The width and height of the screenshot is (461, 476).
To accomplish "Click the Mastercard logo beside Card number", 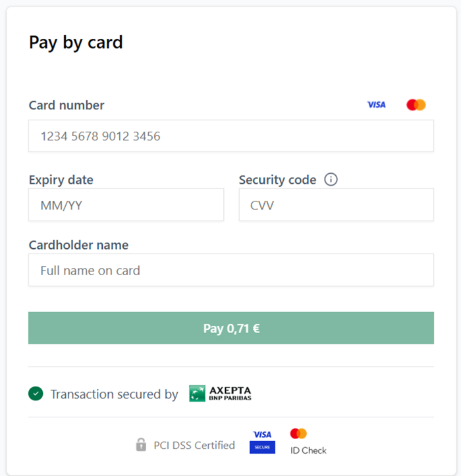I will [x=416, y=105].
